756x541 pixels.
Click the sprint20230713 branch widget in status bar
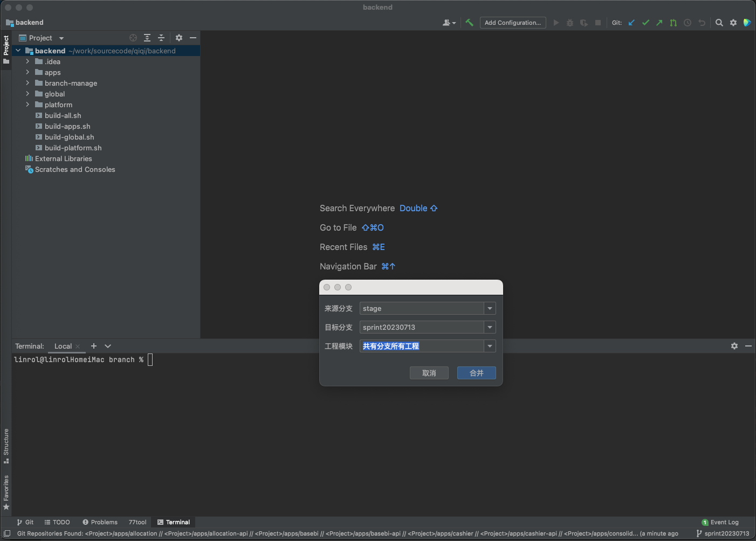click(723, 533)
